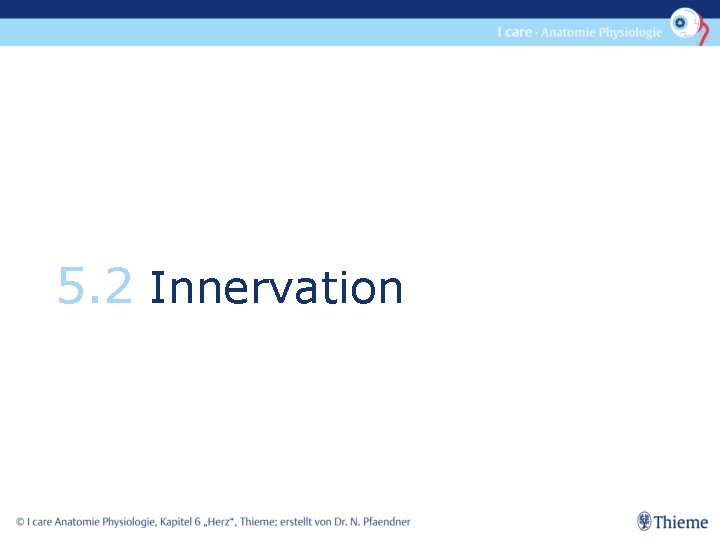The height and width of the screenshot is (540, 720).
Task: Click the Thieme logo in the footer
Action: [x=672, y=522]
